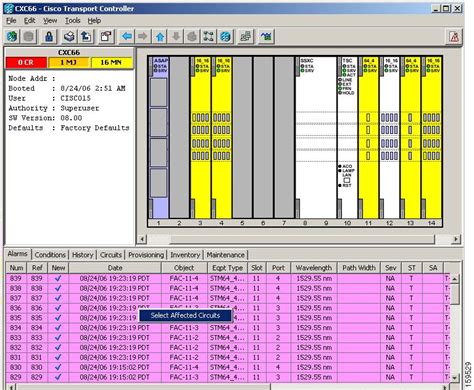Select alarm row number 839
Screen dimensions: 474x390
pos(228,278)
